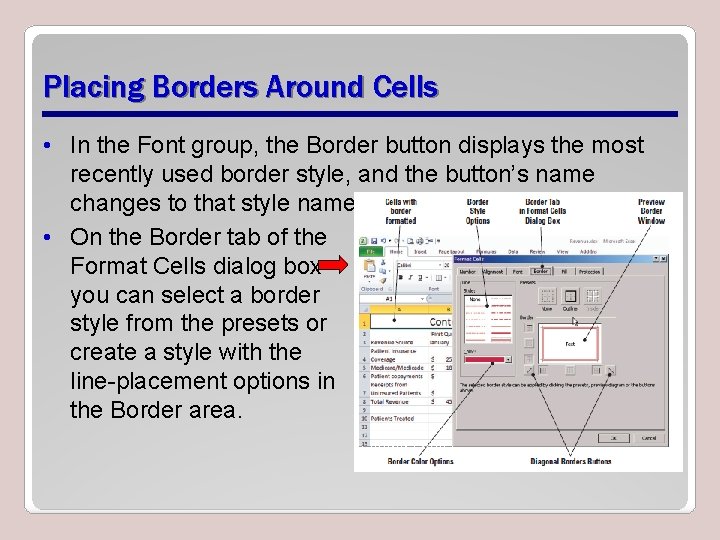720x540 pixels.
Task: Toggle Underline in the Font group
Action: pos(420,277)
